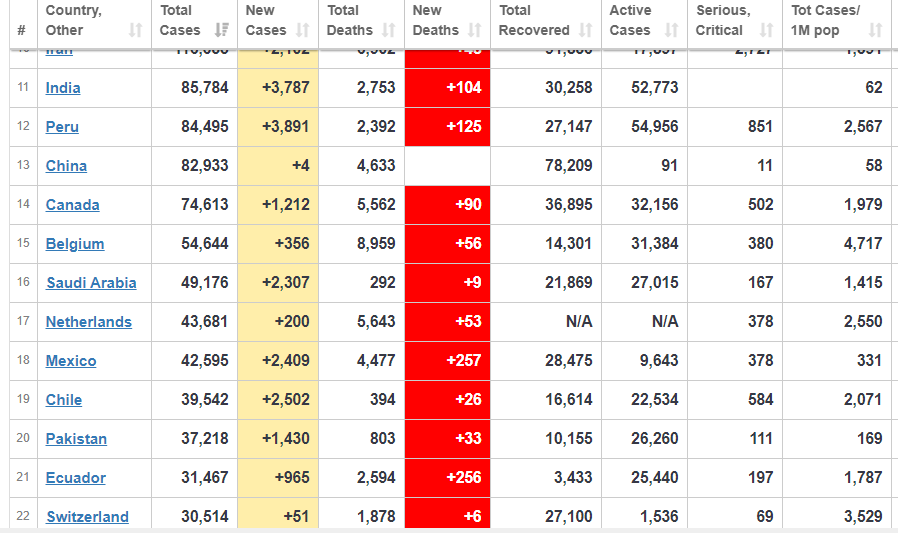898x533 pixels.
Task: Select Netherlands total recovered N/A cell
Action: click(x=546, y=321)
